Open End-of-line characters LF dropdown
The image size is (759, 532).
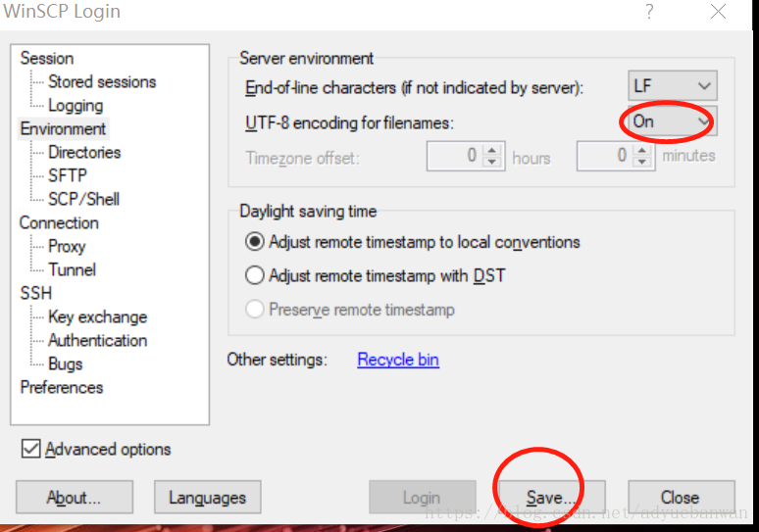point(673,85)
